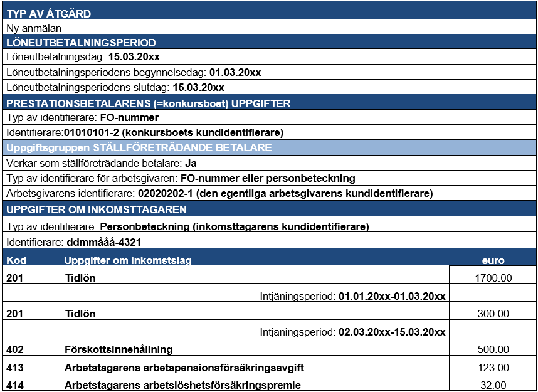538x392 pixels.
Task: Click the LÖNEUTBETALNINGSPERIOD section header
Action: pyautogui.click(x=80, y=43)
